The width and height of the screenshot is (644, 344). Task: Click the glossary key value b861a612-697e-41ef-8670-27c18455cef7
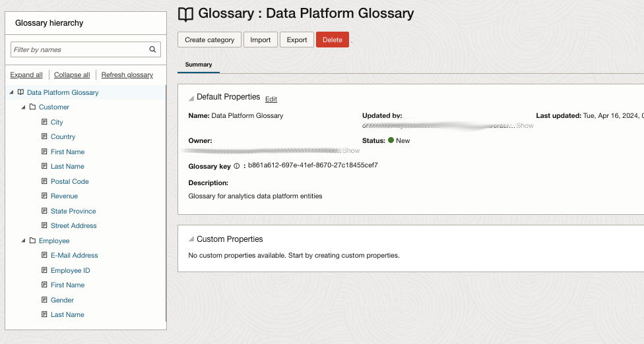click(313, 165)
